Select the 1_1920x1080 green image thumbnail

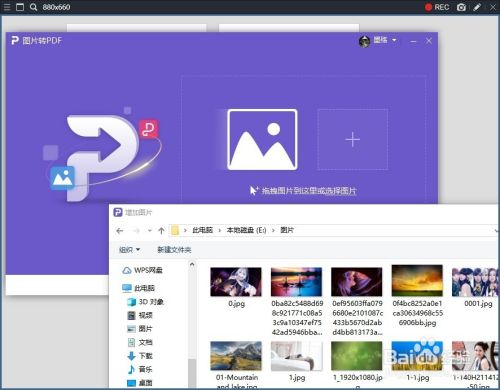[x=357, y=356]
